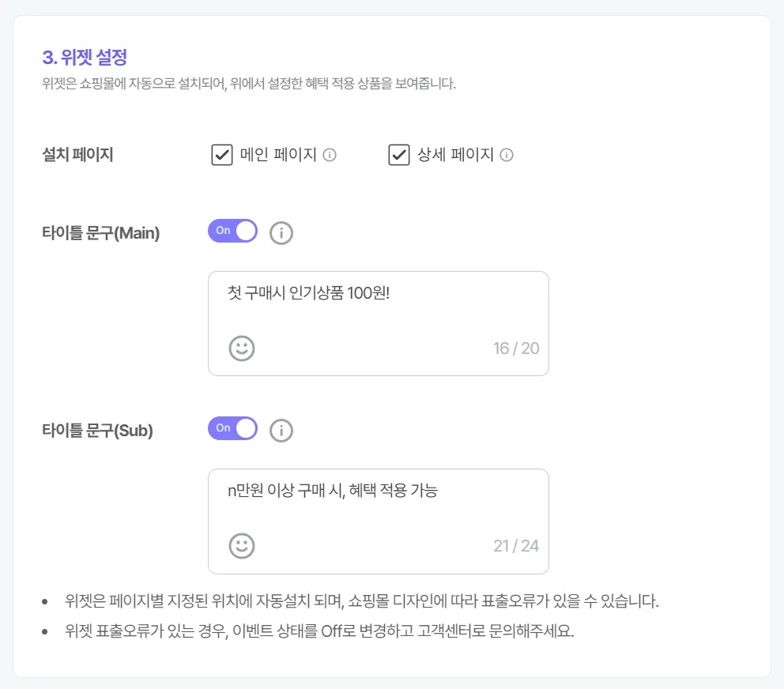The width and height of the screenshot is (784, 689).
Task: Click the 설치 페이지 row label
Action: coord(77,155)
